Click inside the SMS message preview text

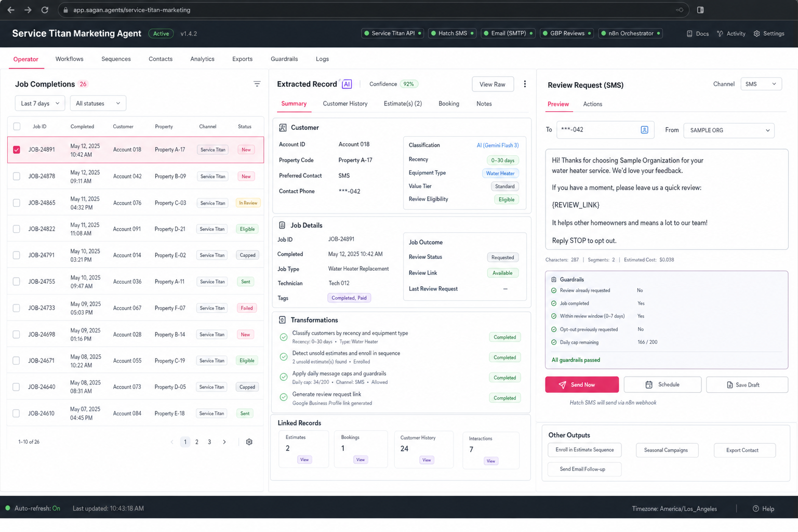pyautogui.click(x=667, y=200)
